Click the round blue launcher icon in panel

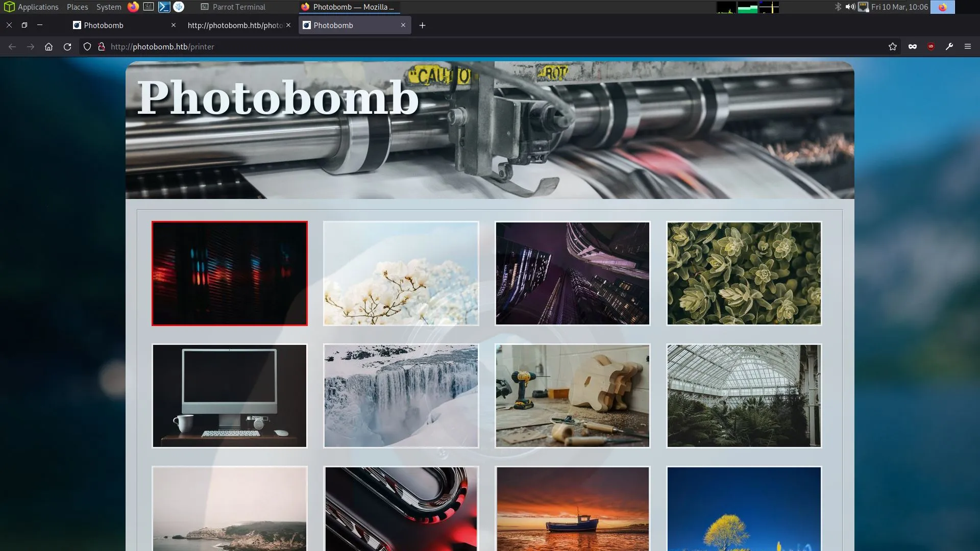179,7
